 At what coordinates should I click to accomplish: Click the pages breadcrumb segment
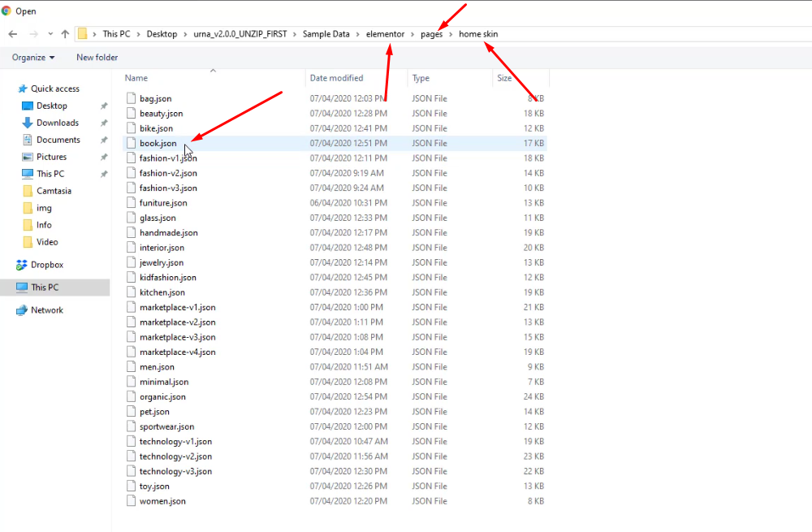431,34
